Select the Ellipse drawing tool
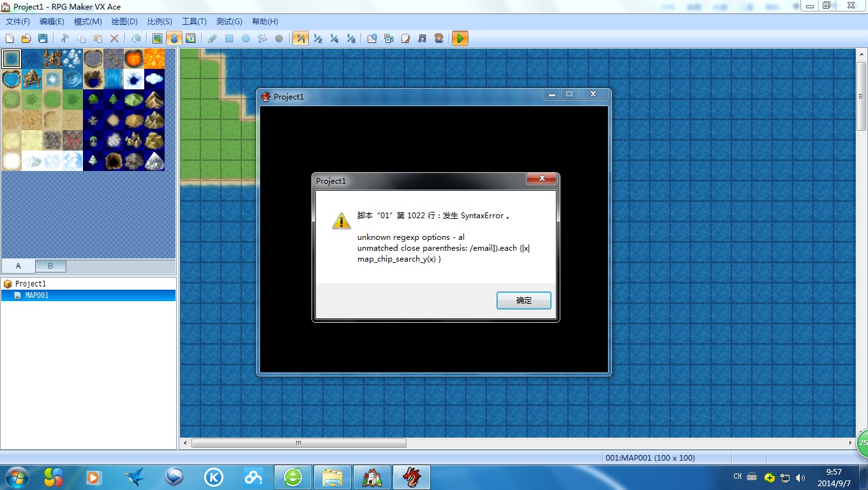The image size is (868, 490). pyautogui.click(x=246, y=38)
